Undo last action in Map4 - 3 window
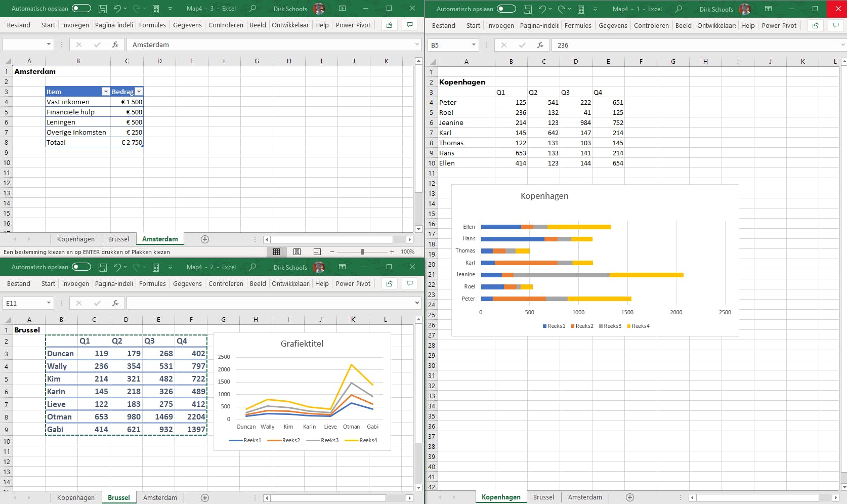This screenshot has height=504, width=847. [x=117, y=9]
